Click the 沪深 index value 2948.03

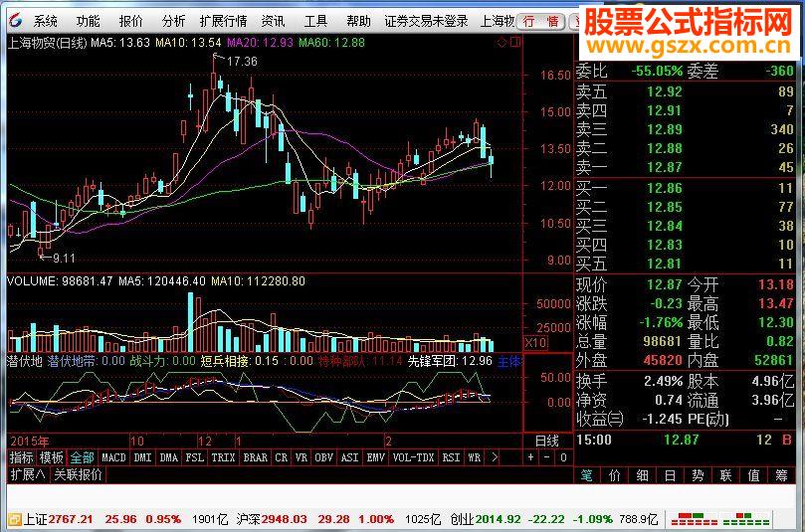[x=284, y=519]
